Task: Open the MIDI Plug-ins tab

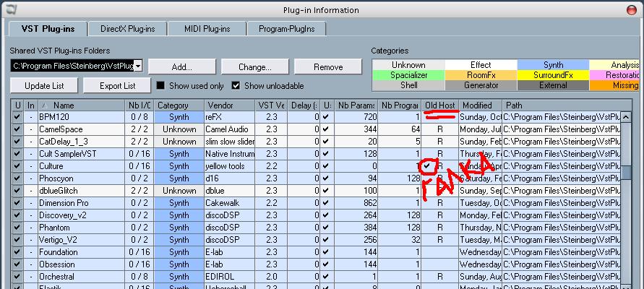Action: click(x=207, y=29)
